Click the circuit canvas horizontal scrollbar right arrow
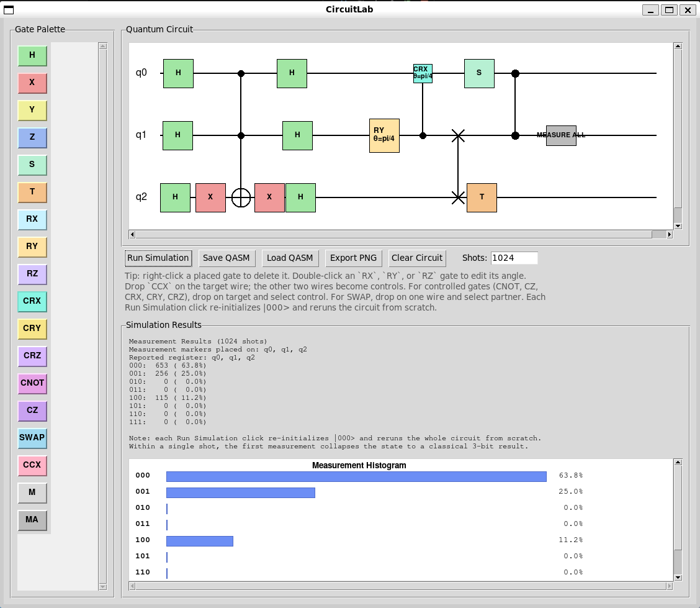Screen dimensions: 700x608 point(670,235)
